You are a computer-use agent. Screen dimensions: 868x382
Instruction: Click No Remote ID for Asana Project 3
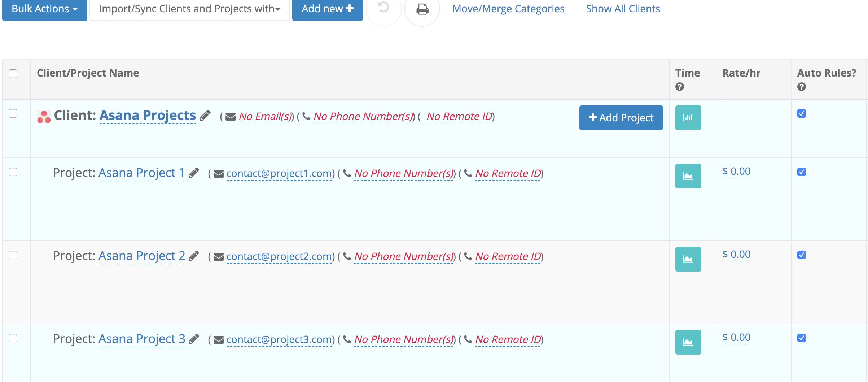click(508, 340)
